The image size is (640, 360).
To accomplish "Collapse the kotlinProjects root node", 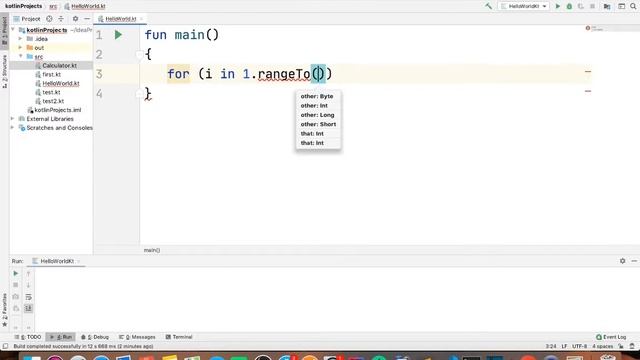I will (x=13, y=30).
